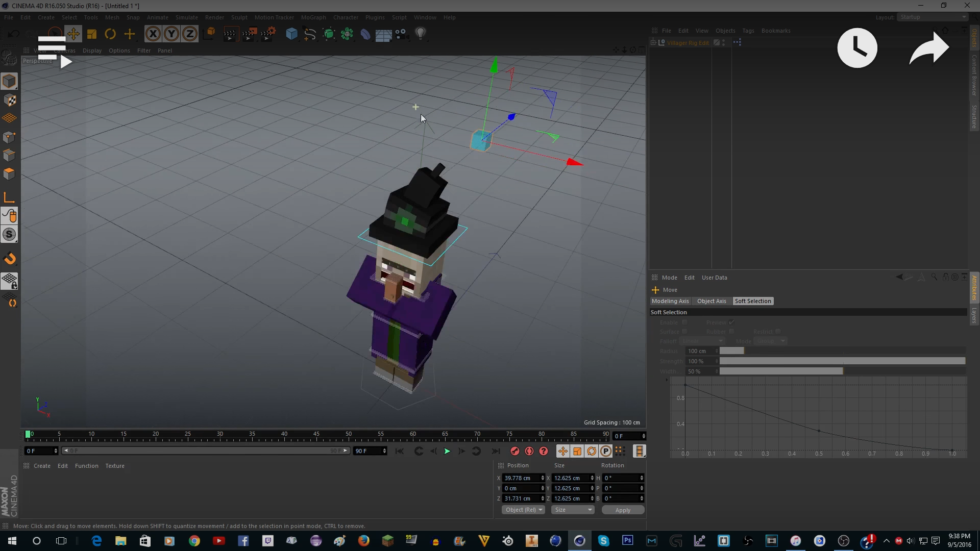Toggle Enable Snap magnet icon
This screenshot has height=551, width=980.
coord(9,259)
